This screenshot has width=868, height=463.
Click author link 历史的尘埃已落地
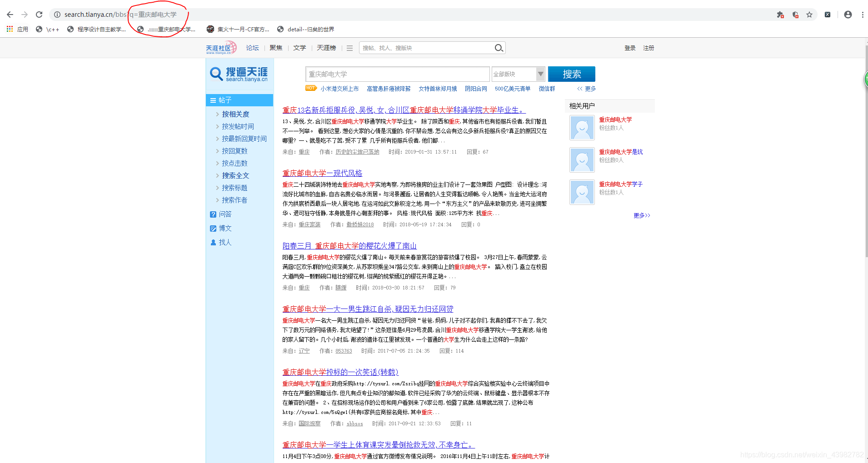click(x=357, y=152)
